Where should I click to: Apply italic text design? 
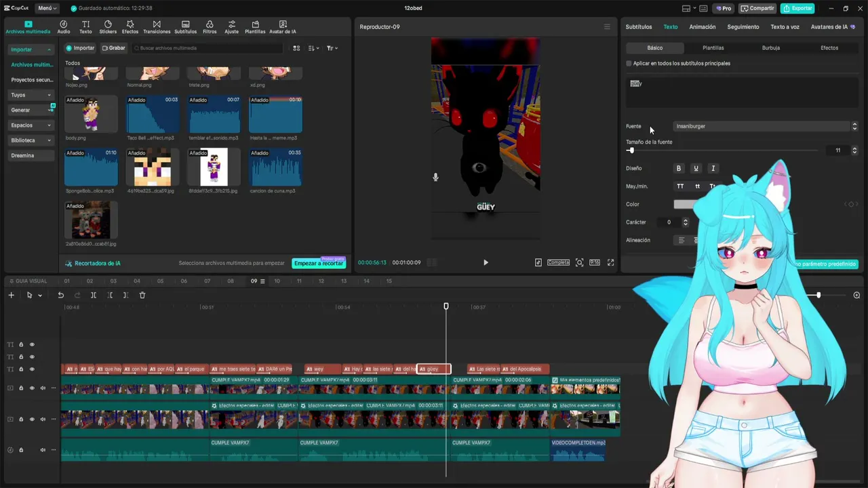(x=713, y=168)
